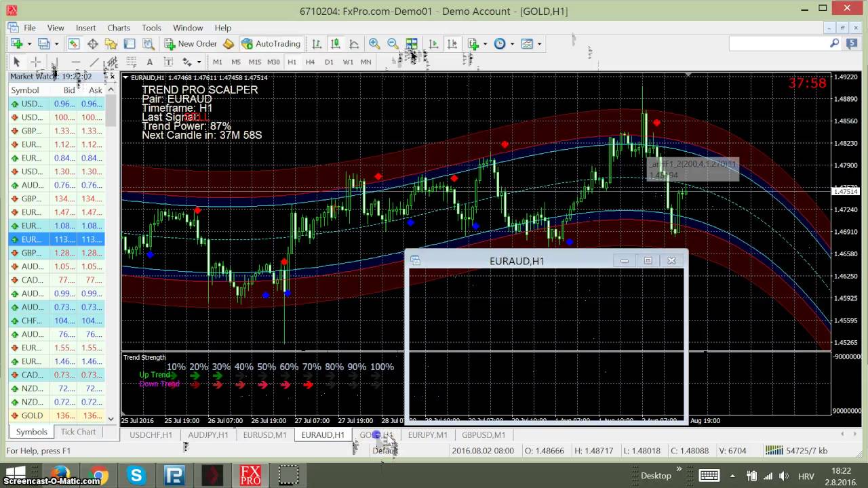Image resolution: width=868 pixels, height=488 pixels.
Task: Open the Tools menu
Action: pos(151,28)
